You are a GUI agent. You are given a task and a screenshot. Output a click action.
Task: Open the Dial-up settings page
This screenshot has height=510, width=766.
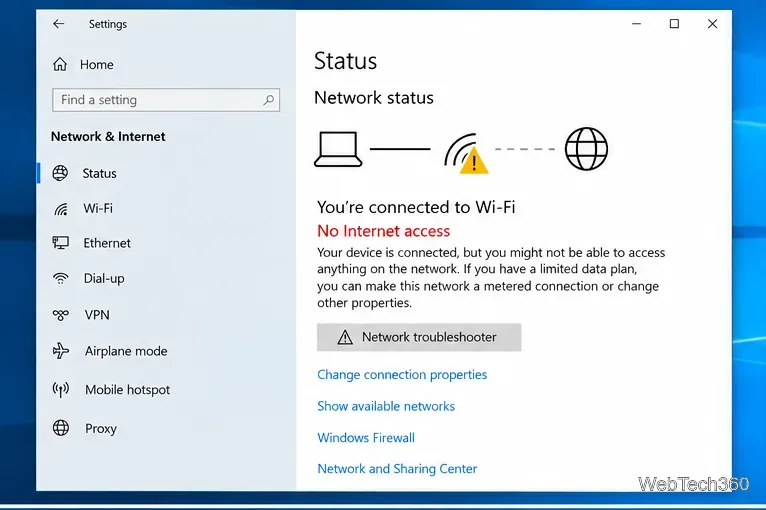[104, 278]
